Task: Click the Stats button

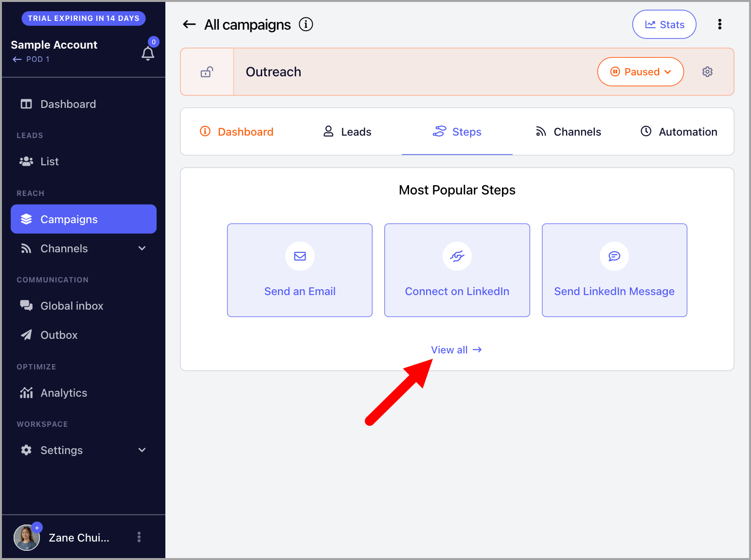Action: coord(664,24)
